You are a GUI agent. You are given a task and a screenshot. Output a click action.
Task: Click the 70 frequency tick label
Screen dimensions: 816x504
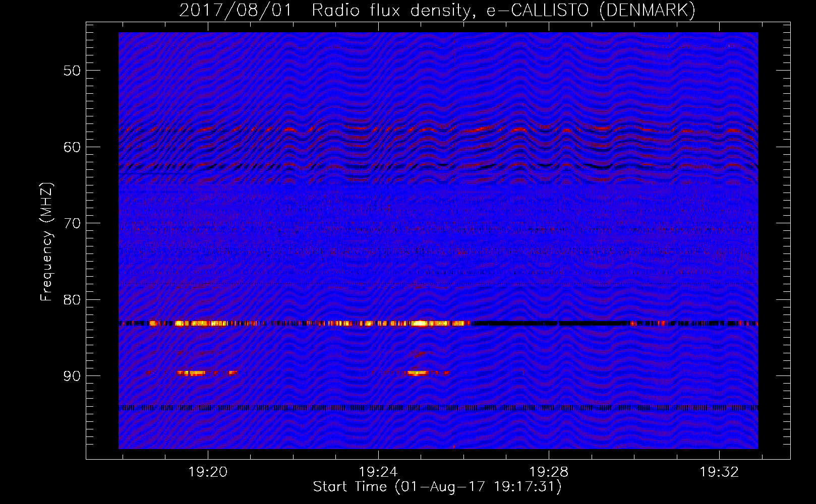[72, 223]
